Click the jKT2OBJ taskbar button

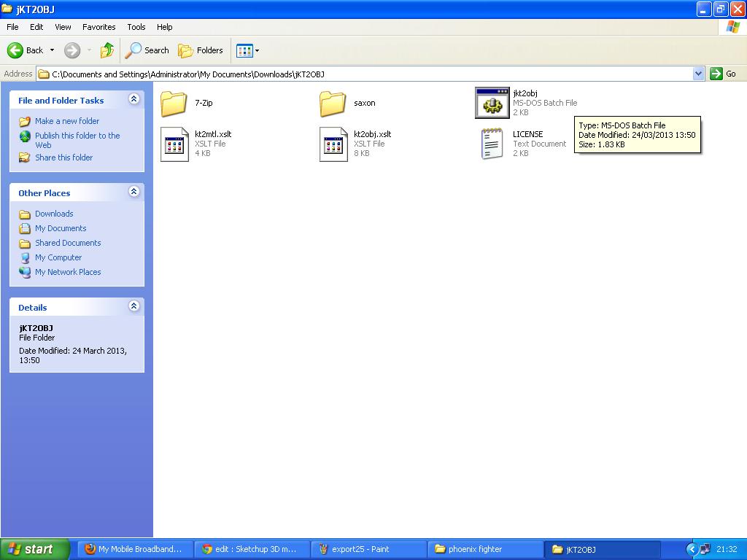point(603,549)
